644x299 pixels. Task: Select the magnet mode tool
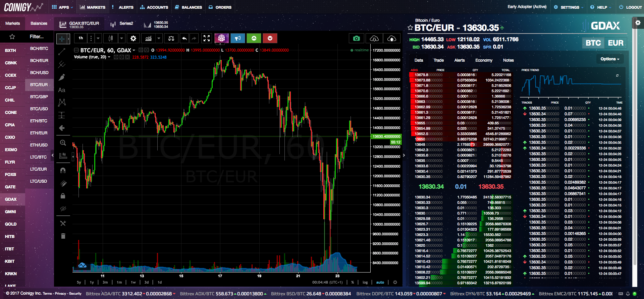[x=63, y=171]
